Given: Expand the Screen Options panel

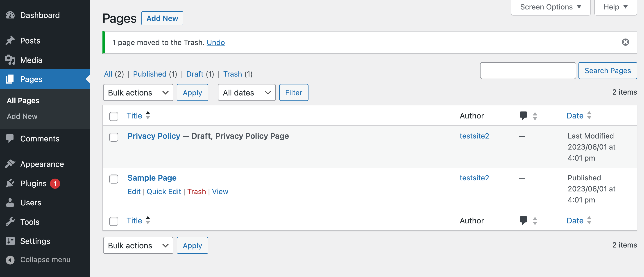Looking at the screenshot, I should [x=550, y=7].
